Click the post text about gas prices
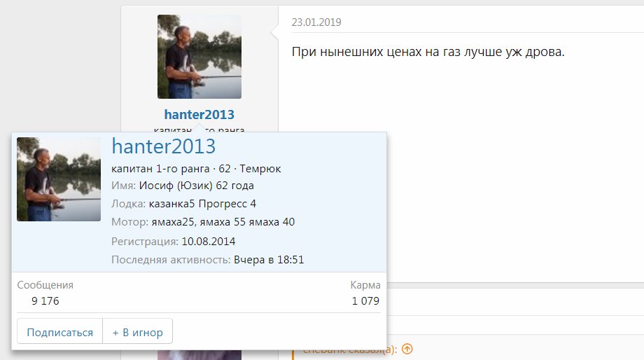Screen dimensions: 644x360 pos(428,52)
